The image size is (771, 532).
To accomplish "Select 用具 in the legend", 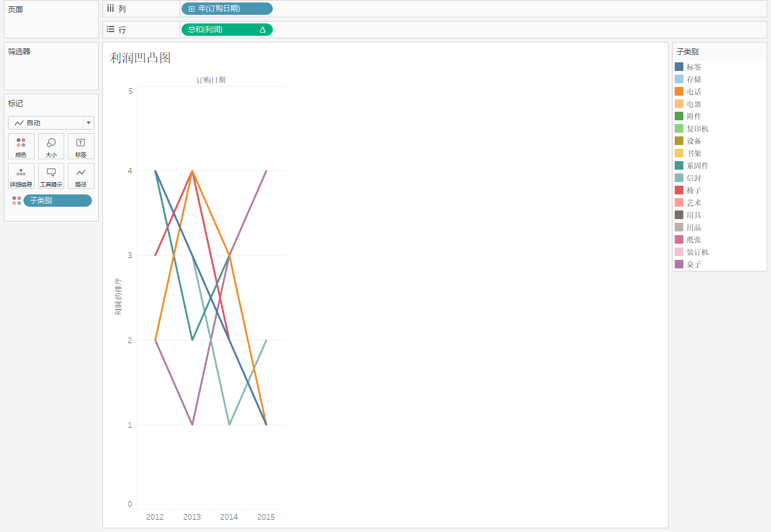I will [x=694, y=215].
